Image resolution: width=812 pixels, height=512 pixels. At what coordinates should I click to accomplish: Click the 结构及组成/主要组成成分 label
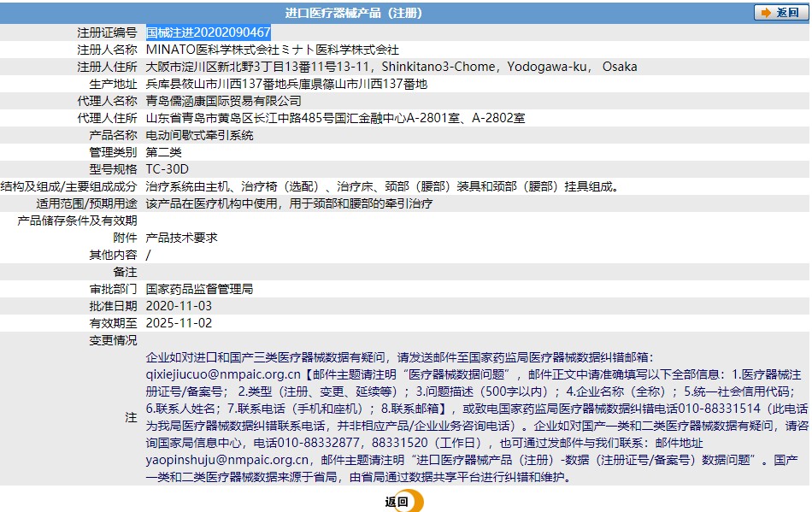coord(69,186)
